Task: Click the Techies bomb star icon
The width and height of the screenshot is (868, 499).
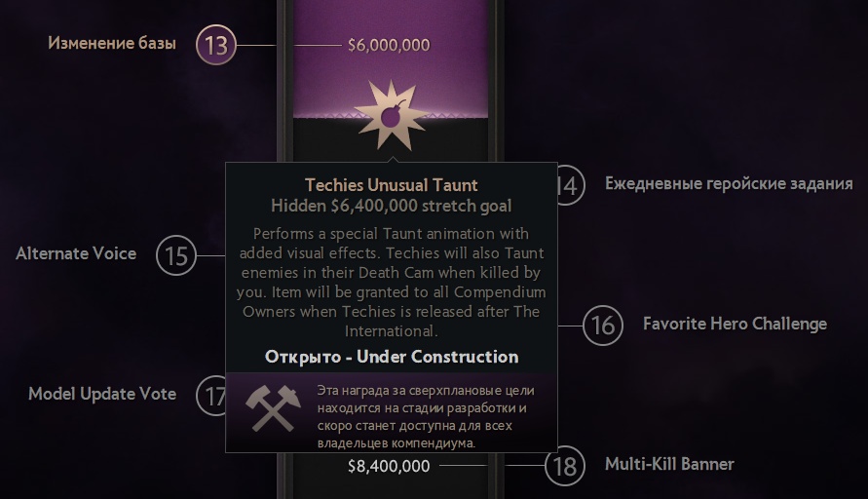Action: coord(391,116)
